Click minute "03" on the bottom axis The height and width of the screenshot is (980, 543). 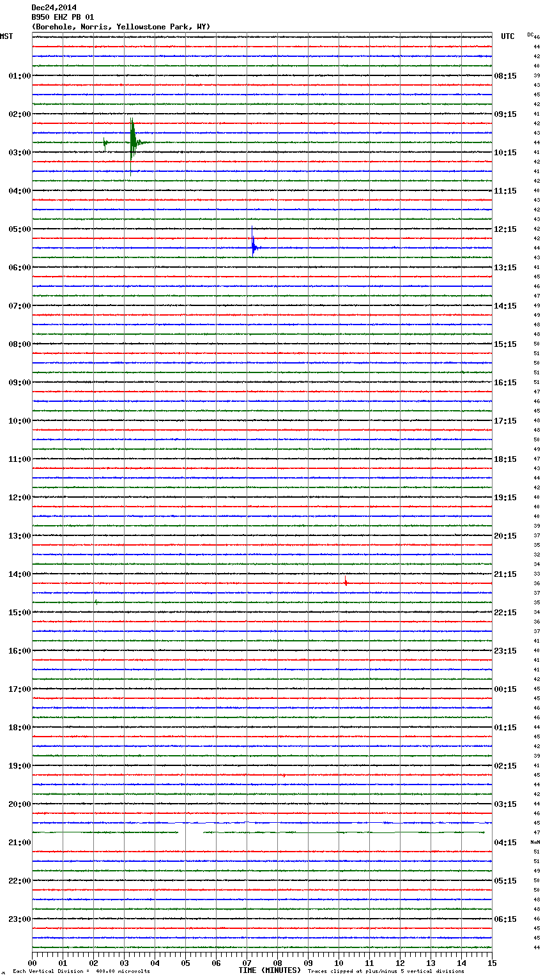pos(125,963)
